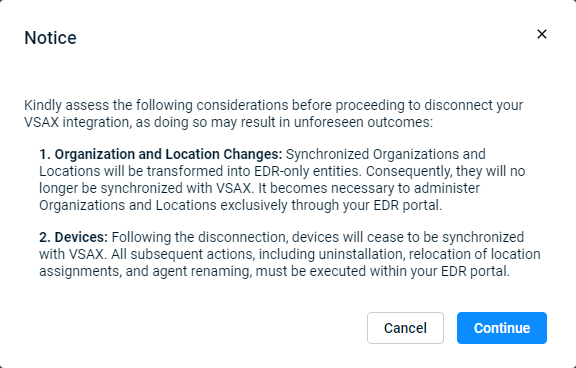Click the phrase 'unforeseen outcomes'
This screenshot has height=368, width=576.
point(363,122)
